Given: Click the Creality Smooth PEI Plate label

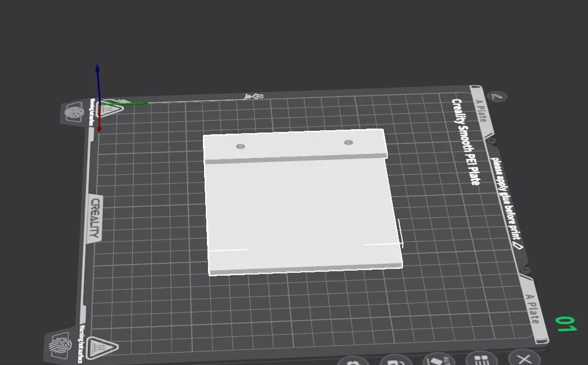Looking at the screenshot, I should pyautogui.click(x=465, y=142).
